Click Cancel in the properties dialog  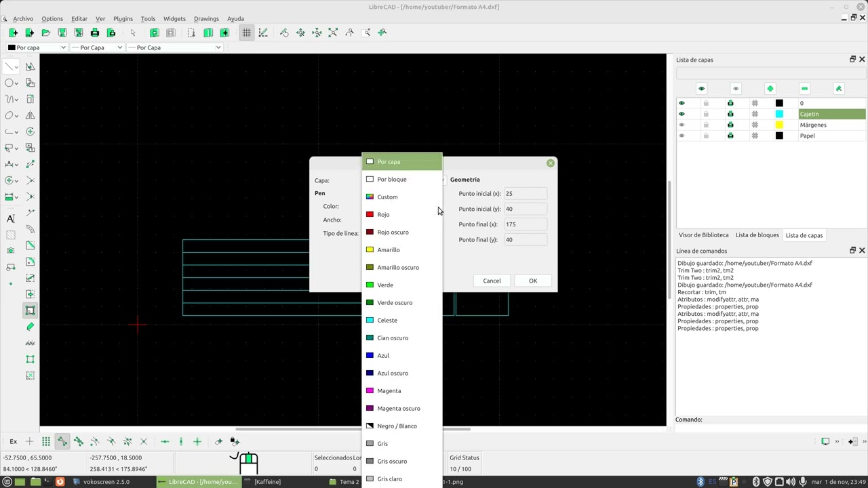492,281
